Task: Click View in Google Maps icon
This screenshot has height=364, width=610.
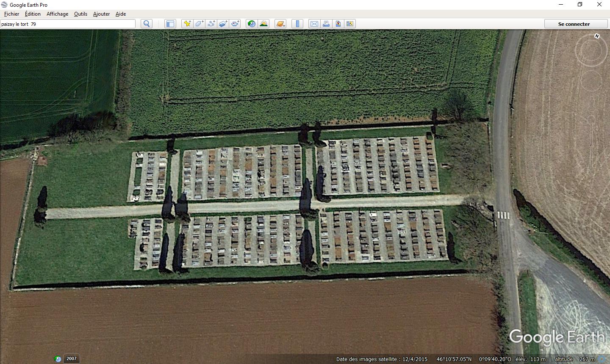Action: pos(350,24)
